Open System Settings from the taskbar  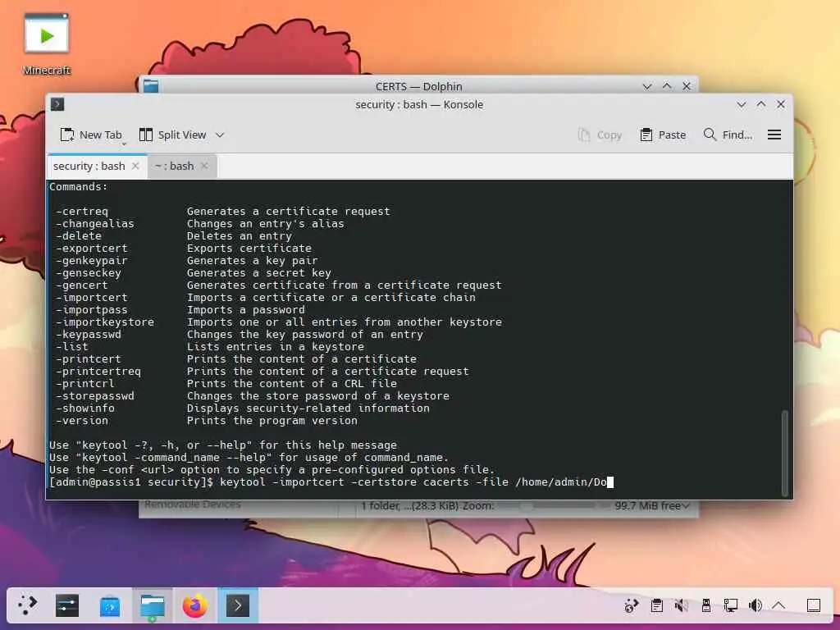point(67,605)
